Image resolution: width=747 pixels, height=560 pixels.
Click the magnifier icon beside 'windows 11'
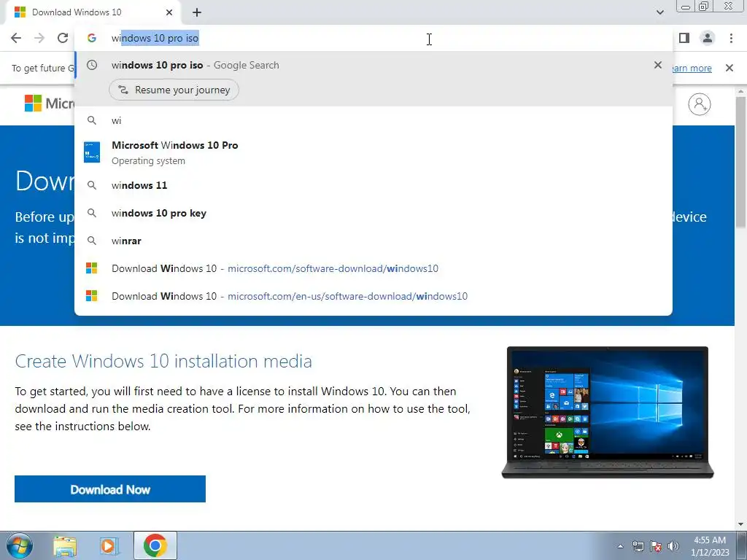pos(92,185)
